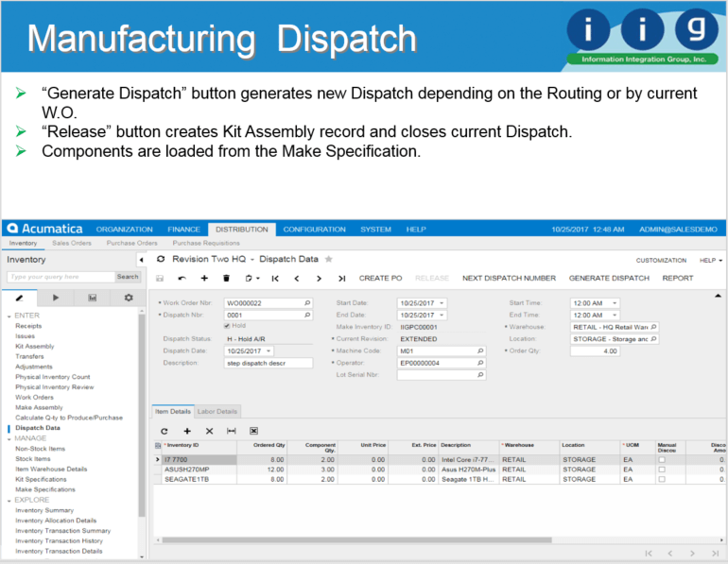Click the CREATE PO button
The width and height of the screenshot is (728, 564).
pos(380,279)
